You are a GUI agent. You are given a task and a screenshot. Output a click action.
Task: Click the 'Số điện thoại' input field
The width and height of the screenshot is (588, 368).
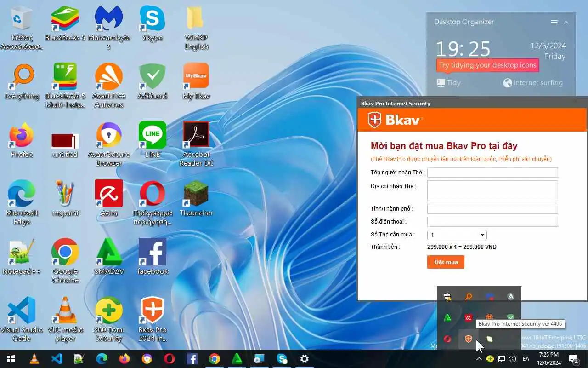click(492, 222)
